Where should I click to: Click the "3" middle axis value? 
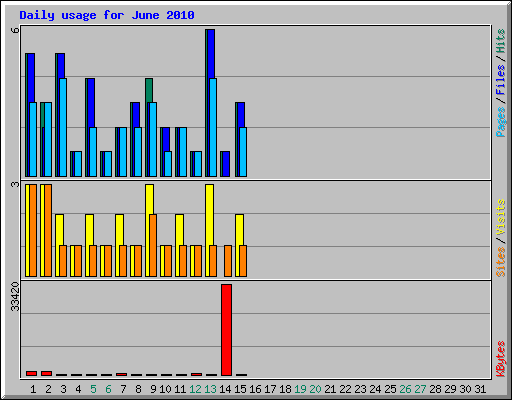[x=15, y=184]
